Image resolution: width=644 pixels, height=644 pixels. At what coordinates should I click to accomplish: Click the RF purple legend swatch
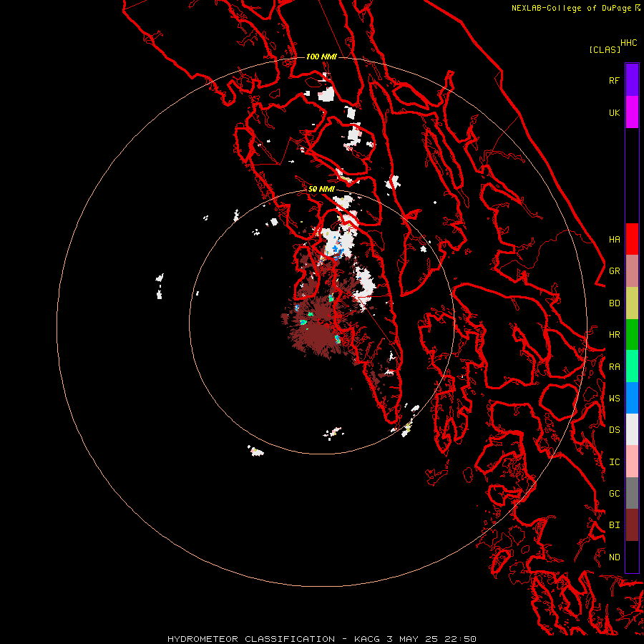632,80
